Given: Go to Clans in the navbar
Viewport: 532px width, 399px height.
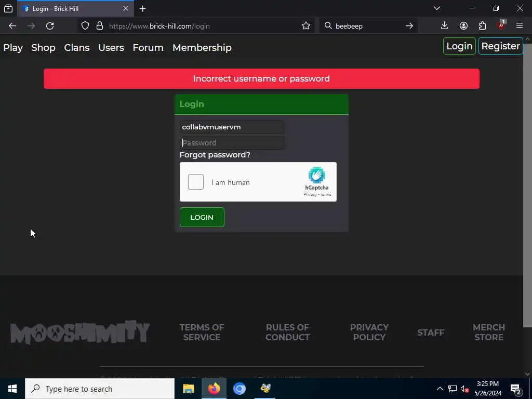Looking at the screenshot, I should click(x=77, y=48).
